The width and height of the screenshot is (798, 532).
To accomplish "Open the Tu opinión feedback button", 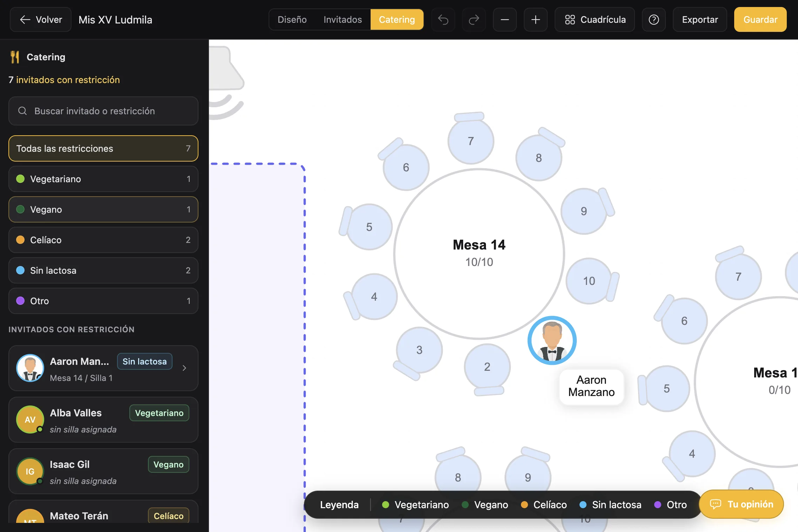I will tap(741, 504).
